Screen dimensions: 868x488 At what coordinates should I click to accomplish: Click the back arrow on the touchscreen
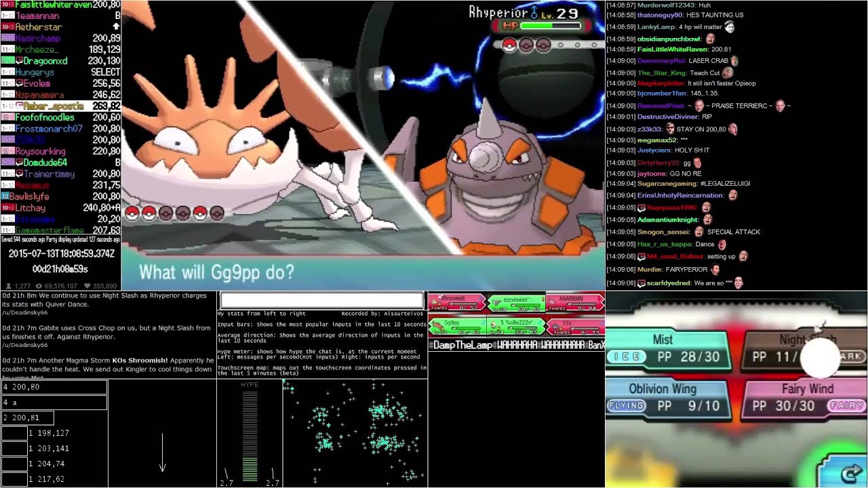(852, 472)
